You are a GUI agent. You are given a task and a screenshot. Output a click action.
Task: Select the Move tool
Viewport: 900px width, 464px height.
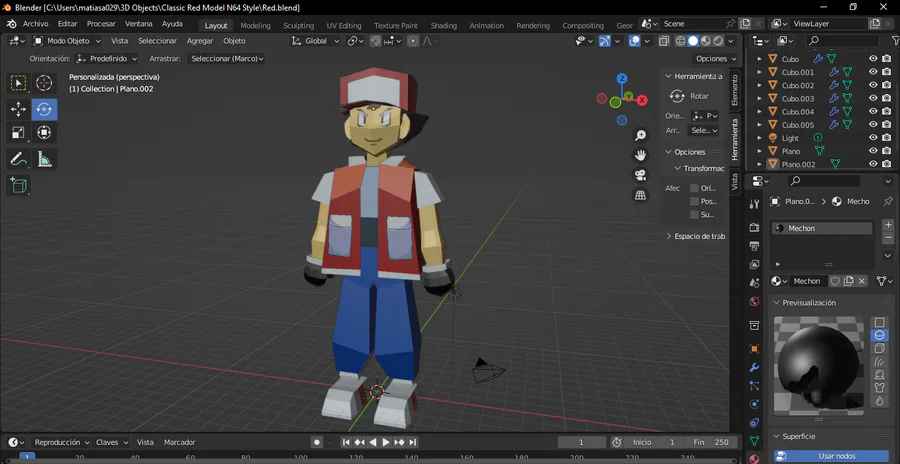[x=18, y=109]
